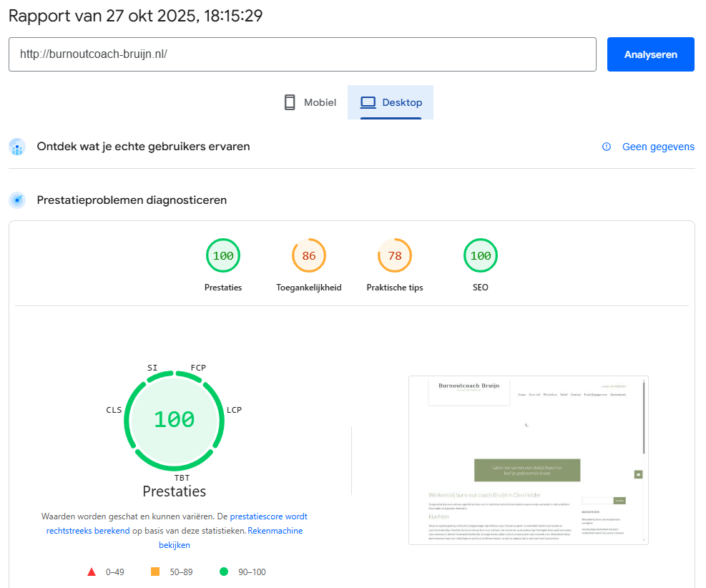Click the website screenshot thumbnail

tap(528, 460)
